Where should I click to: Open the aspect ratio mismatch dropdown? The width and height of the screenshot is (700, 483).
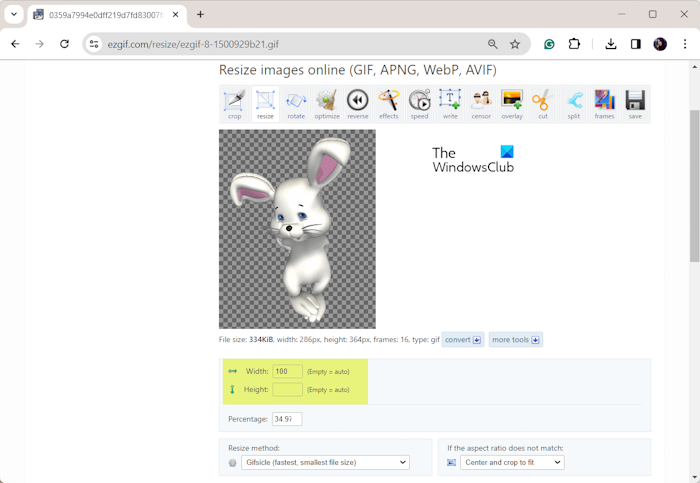511,462
